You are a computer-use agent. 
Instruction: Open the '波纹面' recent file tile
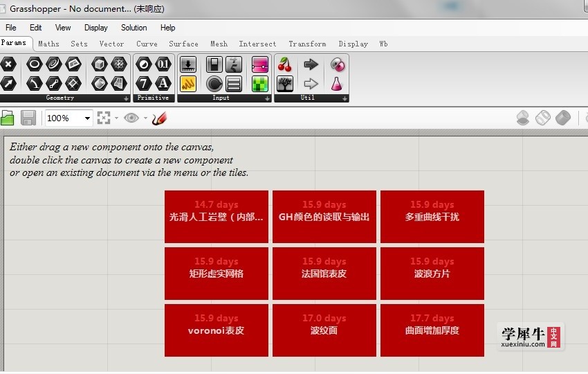click(x=324, y=330)
